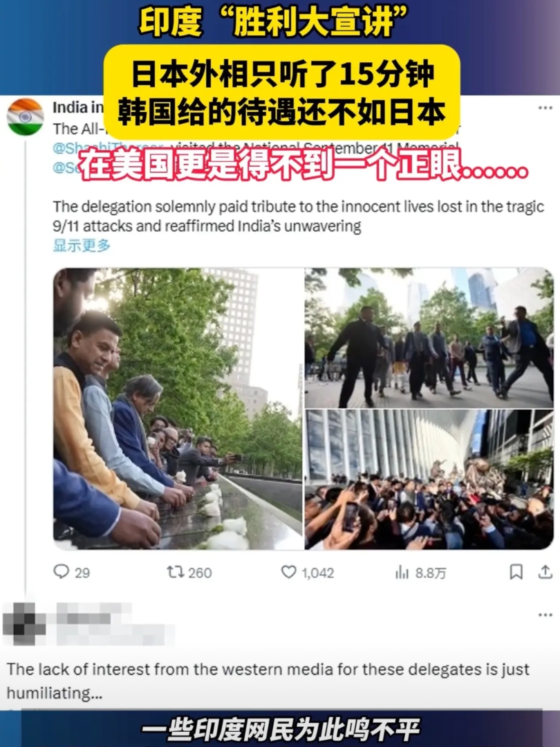Click the Indian flag profile avatar
Viewport: 560px width, 747px height.
tap(26, 117)
